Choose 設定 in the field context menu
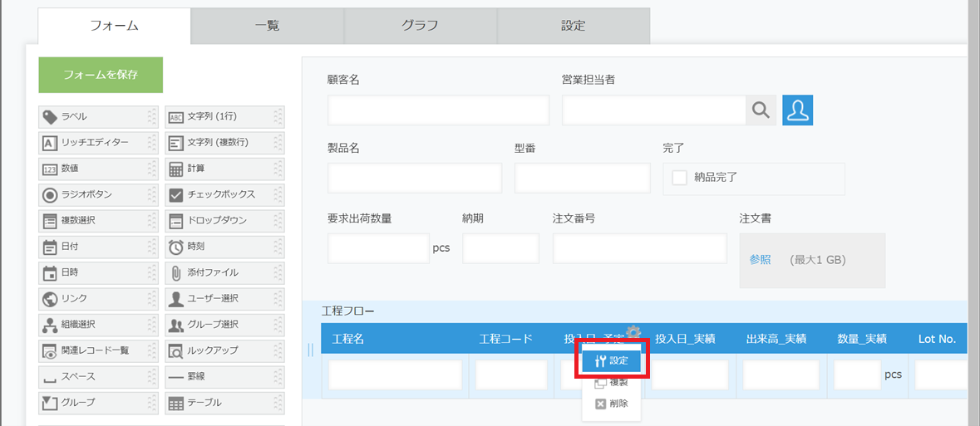980x426 pixels. 611,360
